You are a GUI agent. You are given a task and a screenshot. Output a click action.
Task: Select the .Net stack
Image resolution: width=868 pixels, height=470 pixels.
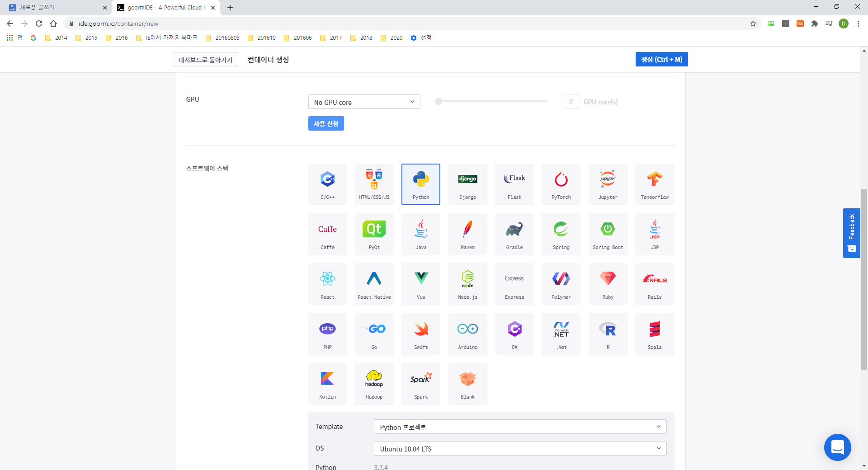coord(561,334)
